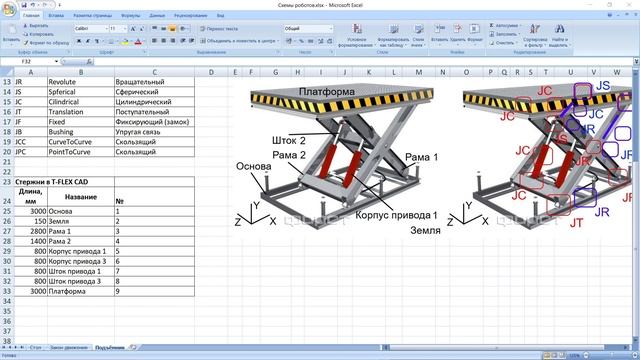Apply percent style format
Viewport: 640px width, 360px height.
click(301, 41)
